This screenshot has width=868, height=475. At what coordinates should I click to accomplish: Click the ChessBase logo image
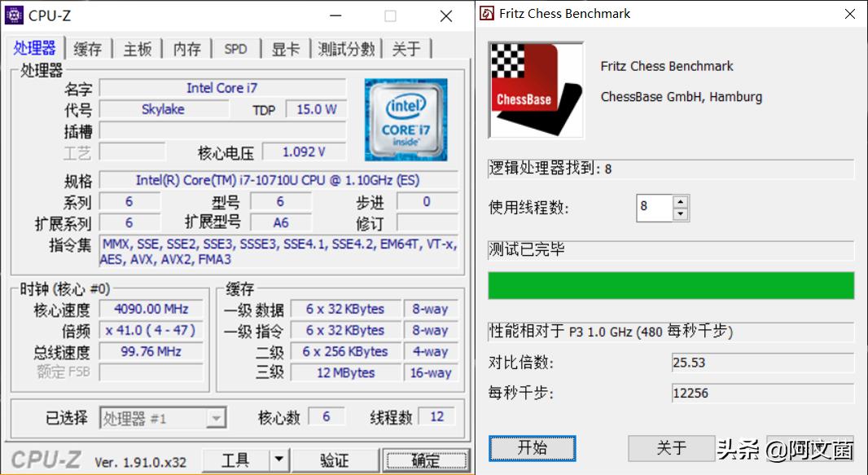pyautogui.click(x=535, y=88)
